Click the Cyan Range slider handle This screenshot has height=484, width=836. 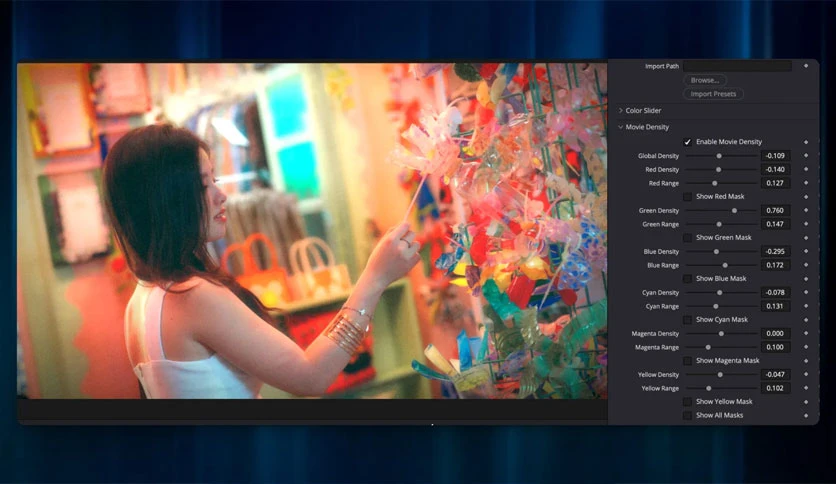(x=716, y=306)
